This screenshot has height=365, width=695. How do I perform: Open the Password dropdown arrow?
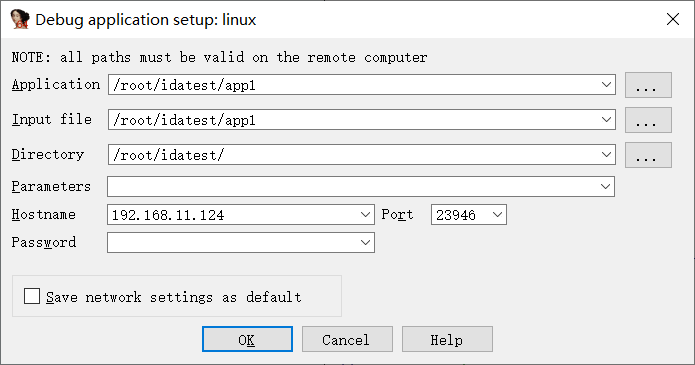click(x=365, y=243)
